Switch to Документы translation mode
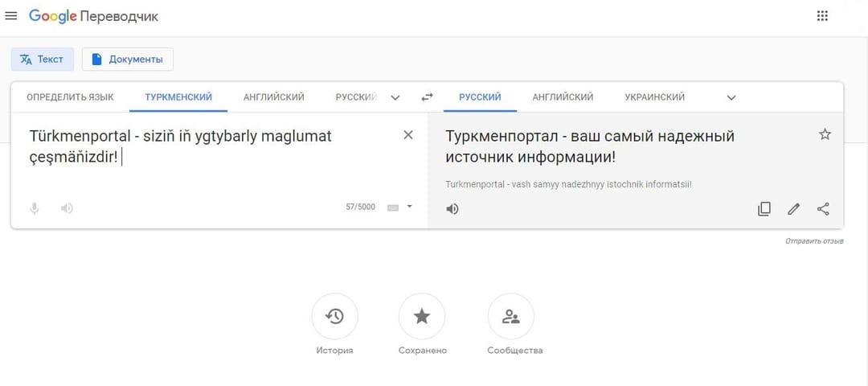Viewport: 868px width, 386px height. pyautogui.click(x=127, y=60)
